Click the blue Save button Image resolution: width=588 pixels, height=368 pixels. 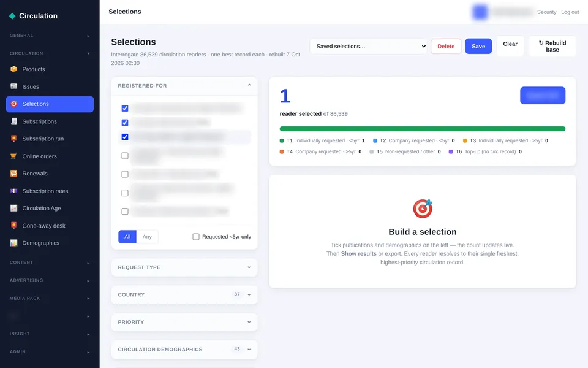[478, 46]
